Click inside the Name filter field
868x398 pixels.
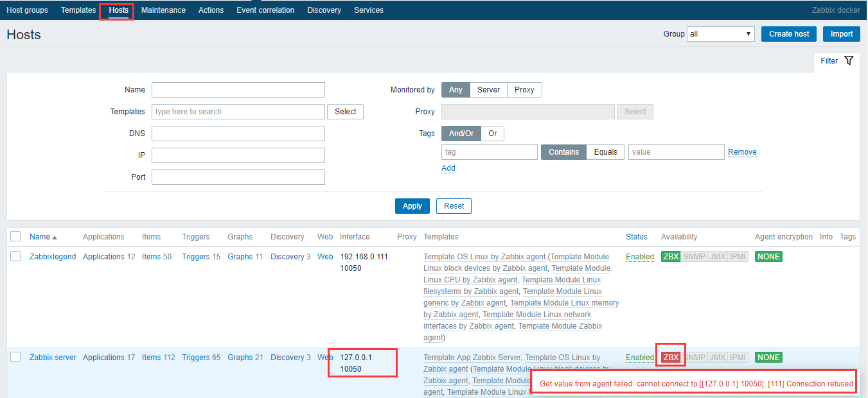(x=238, y=89)
